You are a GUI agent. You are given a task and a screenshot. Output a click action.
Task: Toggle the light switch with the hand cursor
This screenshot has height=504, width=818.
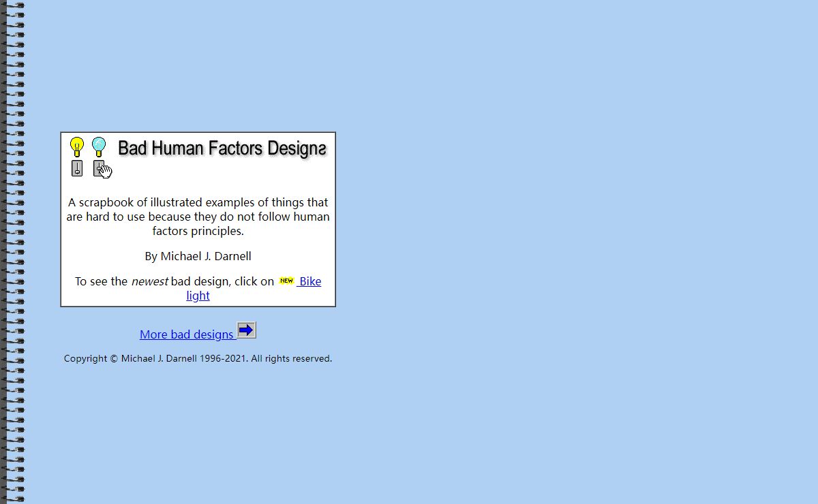(100, 168)
